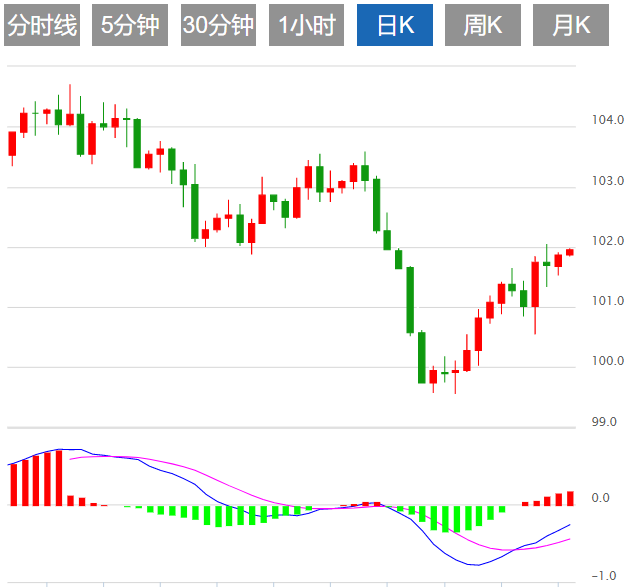Viewport: 629px width, 587px height.
Task: Show the 1小时 chart view
Action: 306,26
